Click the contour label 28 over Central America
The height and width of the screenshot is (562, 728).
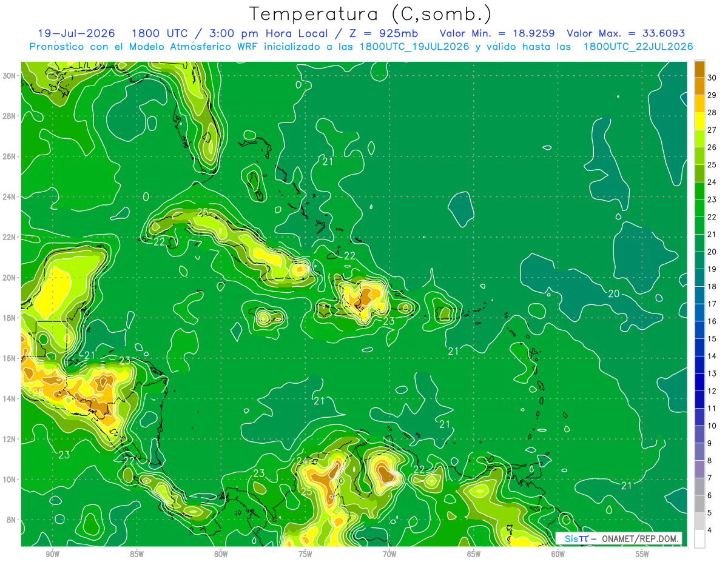coord(38,392)
